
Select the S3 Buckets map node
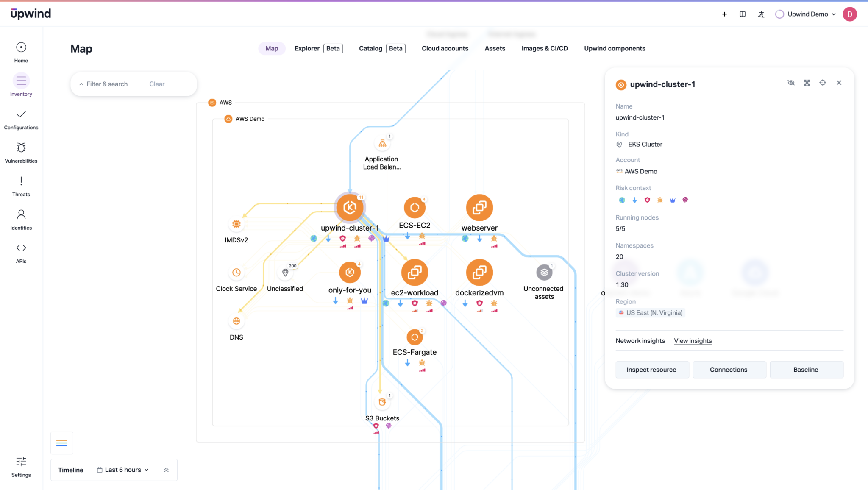click(382, 402)
